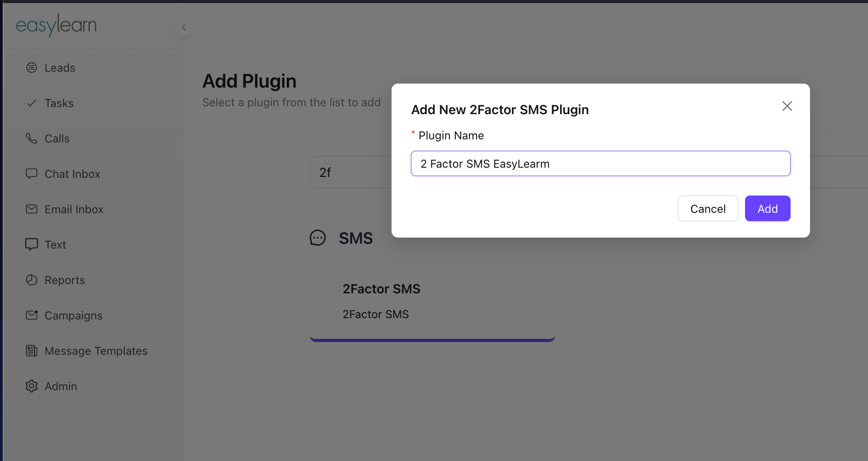
Task: Click the Tasks checkmark icon
Action: click(x=31, y=103)
